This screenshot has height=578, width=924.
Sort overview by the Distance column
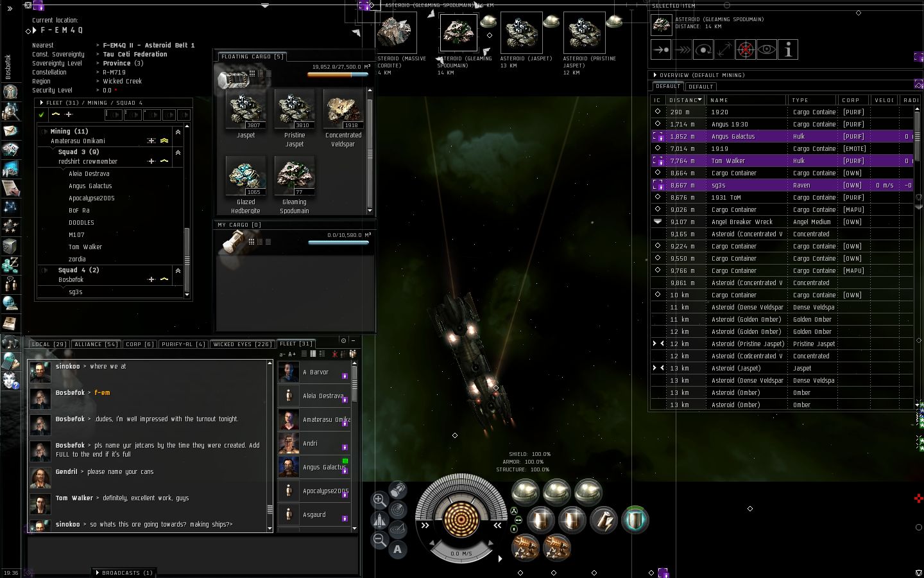(x=686, y=100)
